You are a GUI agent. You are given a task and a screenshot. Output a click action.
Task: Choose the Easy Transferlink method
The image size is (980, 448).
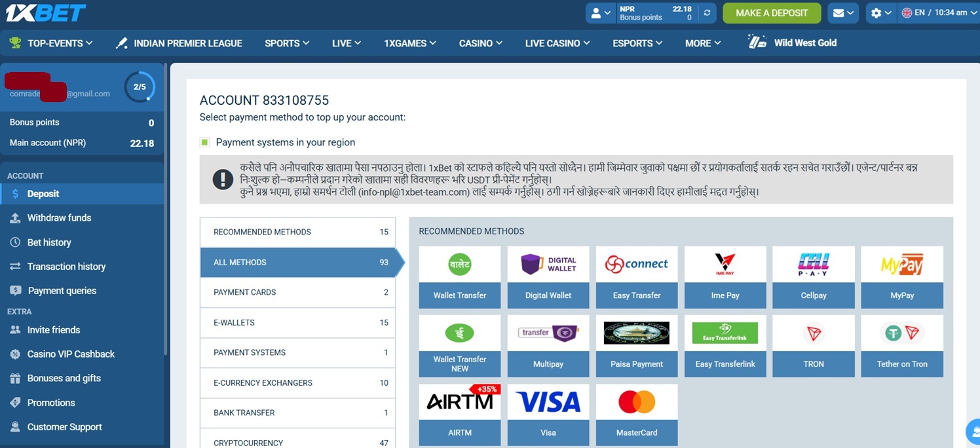[725, 346]
